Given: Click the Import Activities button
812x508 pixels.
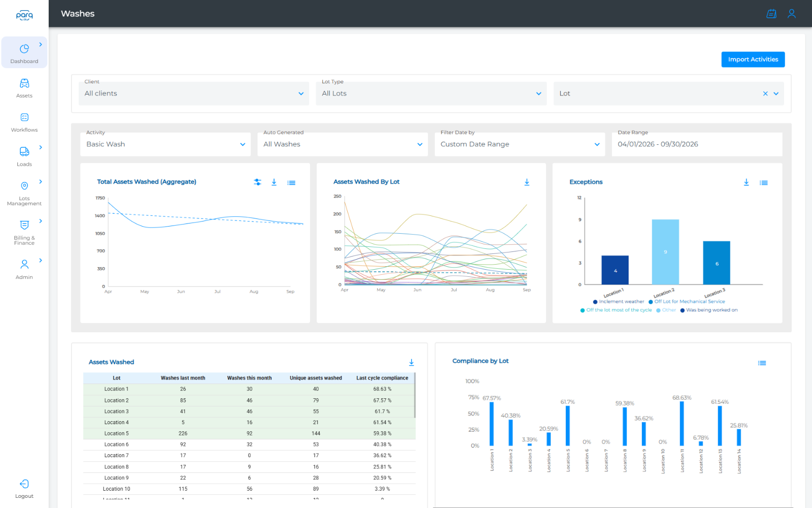Looking at the screenshot, I should click(753, 59).
